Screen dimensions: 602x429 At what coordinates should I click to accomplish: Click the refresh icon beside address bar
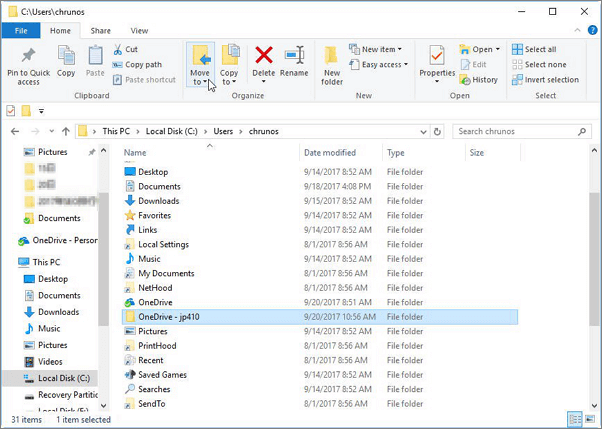[x=438, y=131]
